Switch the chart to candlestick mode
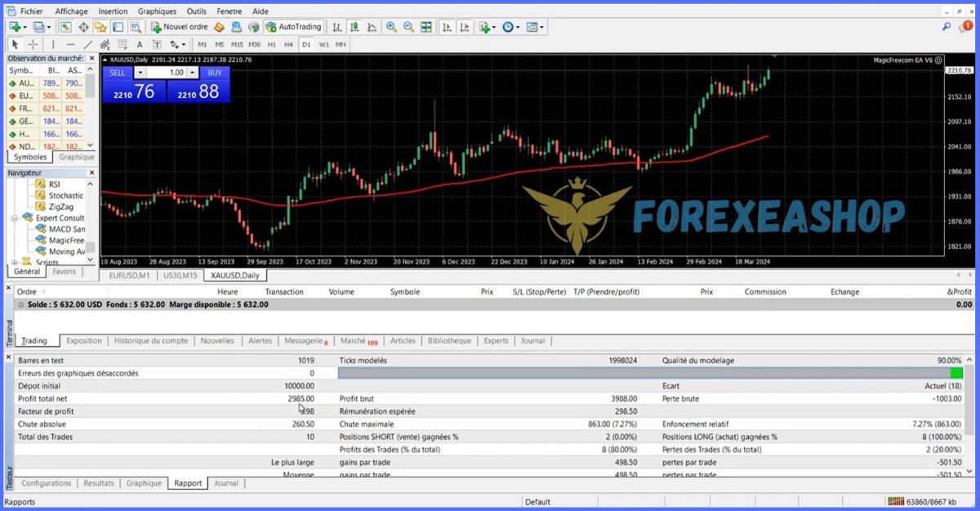The height and width of the screenshot is (511, 980). click(354, 27)
